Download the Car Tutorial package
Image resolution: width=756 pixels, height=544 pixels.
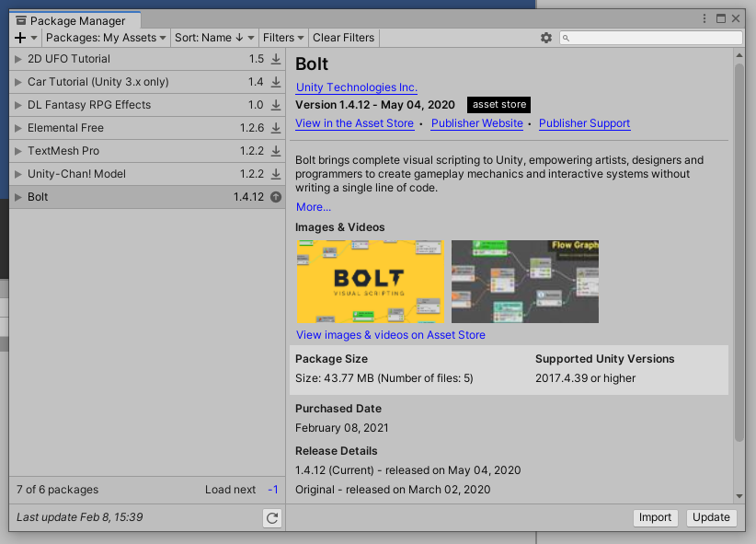[x=276, y=82]
